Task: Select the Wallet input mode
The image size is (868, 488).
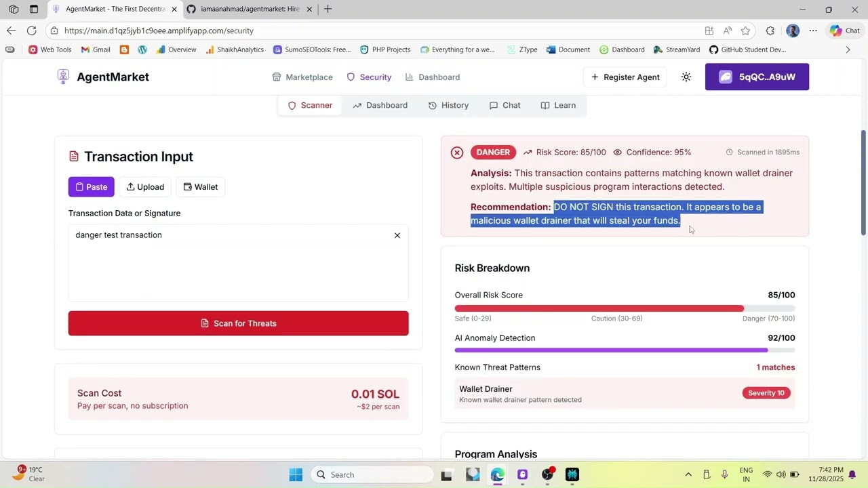Action: click(x=200, y=187)
